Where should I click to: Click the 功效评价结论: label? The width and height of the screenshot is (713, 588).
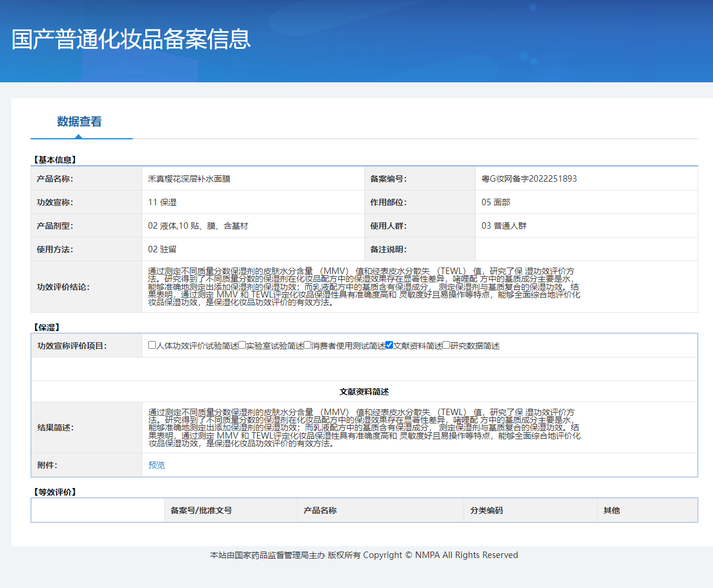tap(63, 287)
